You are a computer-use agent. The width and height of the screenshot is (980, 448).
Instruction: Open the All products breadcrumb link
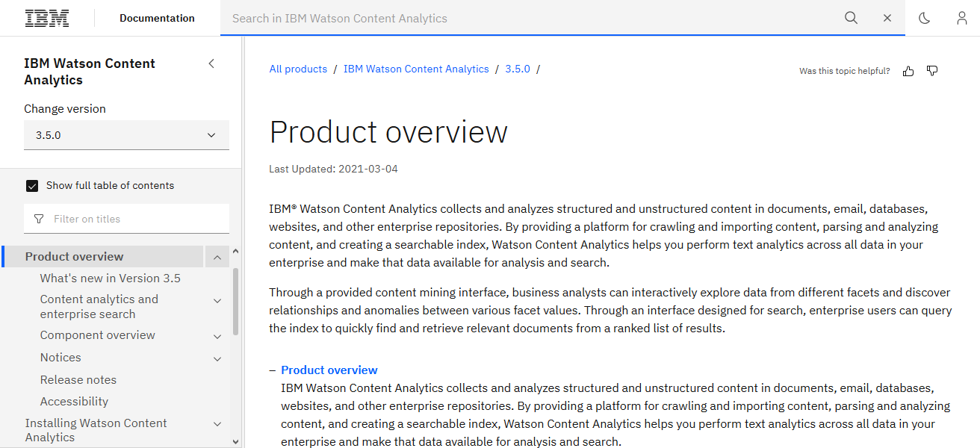[298, 69]
